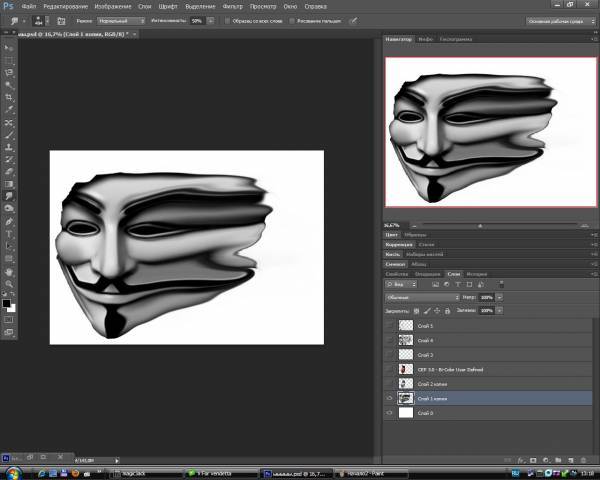
Task: Select the Move tool at the toolbox top
Action: [x=9, y=47]
